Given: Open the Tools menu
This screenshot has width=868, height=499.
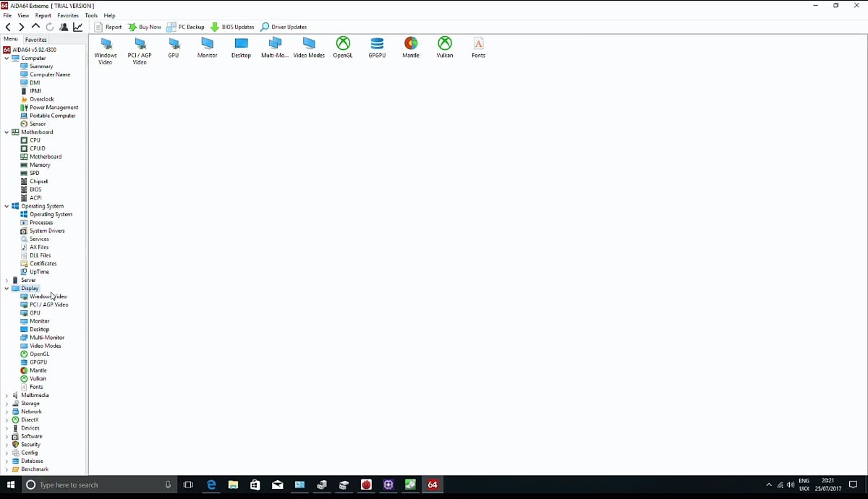Looking at the screenshot, I should coord(91,15).
